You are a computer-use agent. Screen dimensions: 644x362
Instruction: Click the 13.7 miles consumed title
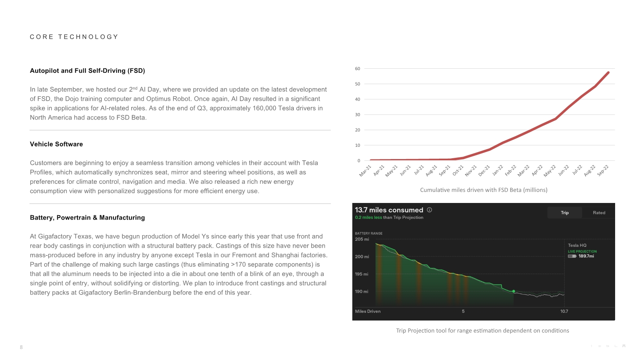point(389,210)
